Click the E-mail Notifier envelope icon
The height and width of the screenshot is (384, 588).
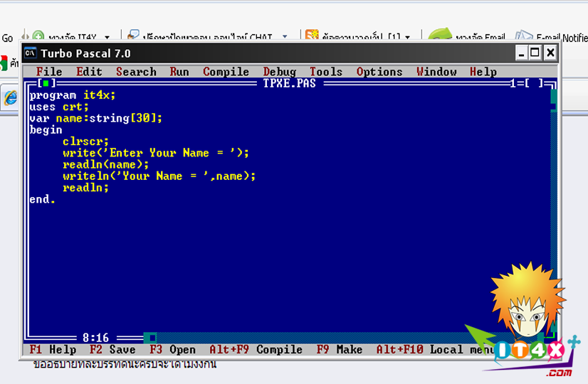523,36
